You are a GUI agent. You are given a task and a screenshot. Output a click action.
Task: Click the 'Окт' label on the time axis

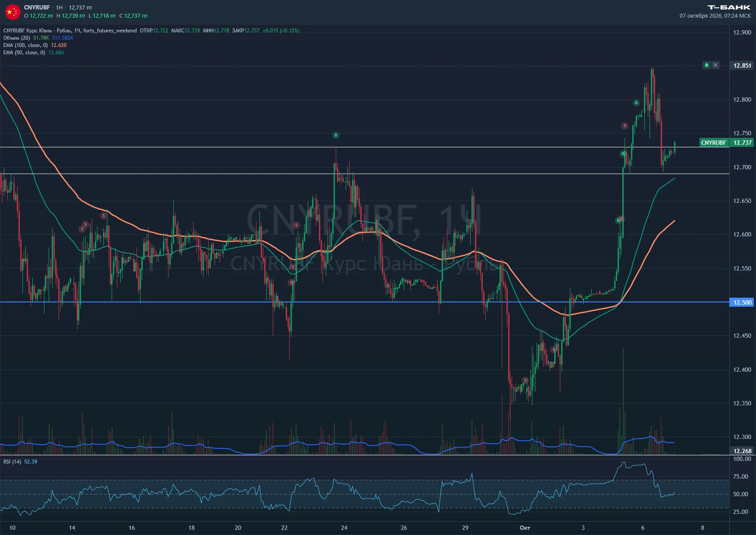tap(525, 528)
